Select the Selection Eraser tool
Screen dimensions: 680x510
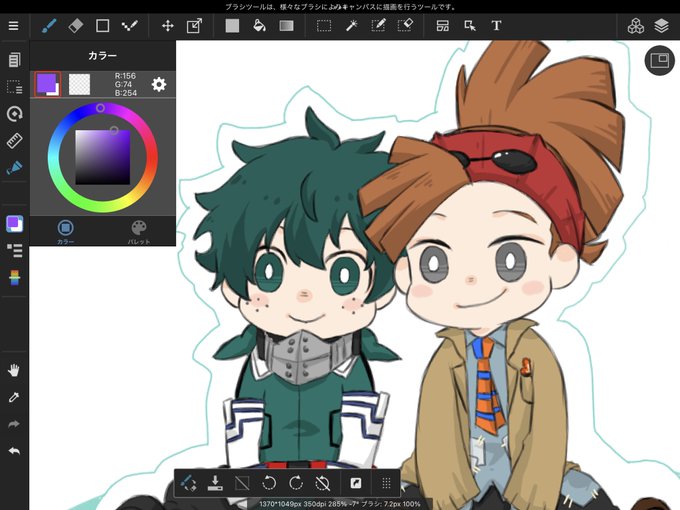coord(405,26)
